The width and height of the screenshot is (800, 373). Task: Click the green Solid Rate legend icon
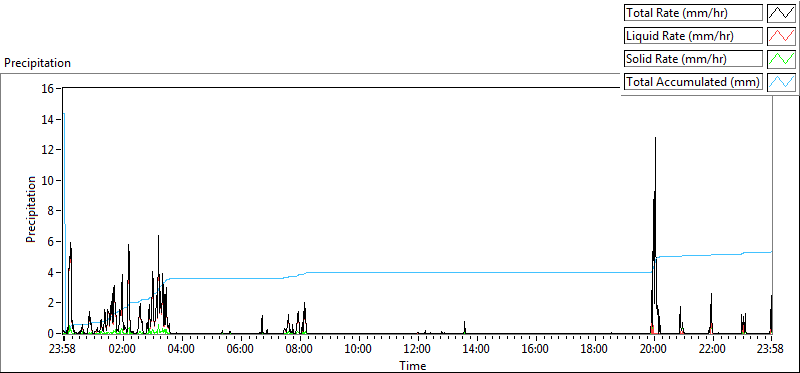(781, 59)
